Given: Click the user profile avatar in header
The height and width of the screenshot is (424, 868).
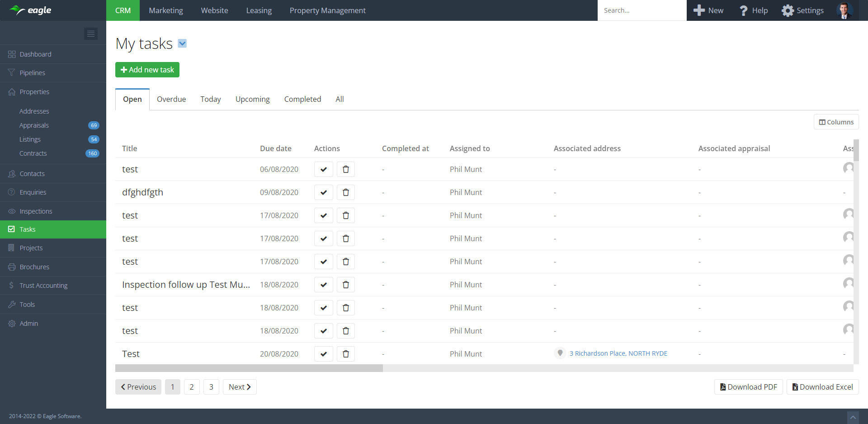Looking at the screenshot, I should pos(844,10).
